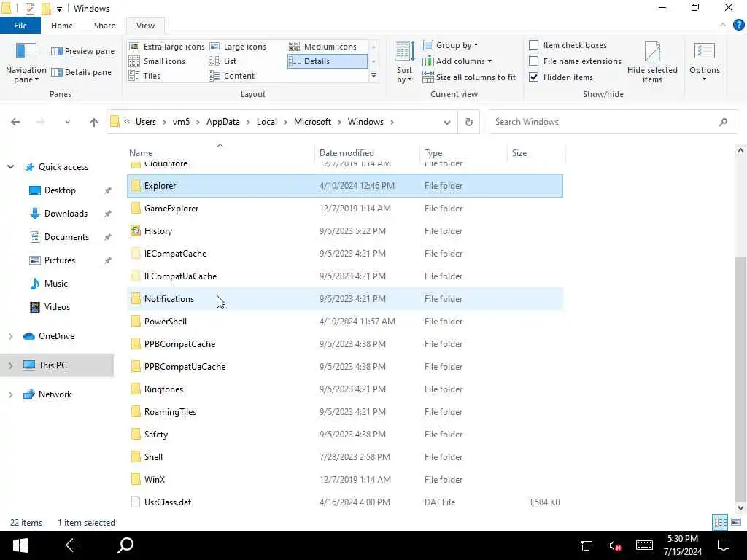Go back to the previous folder

pyautogui.click(x=15, y=122)
